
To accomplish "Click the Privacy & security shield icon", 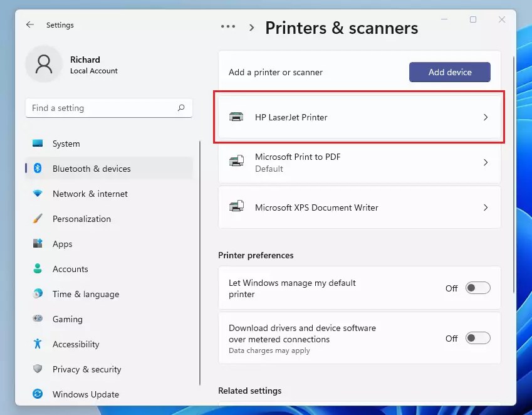I will (x=38, y=369).
